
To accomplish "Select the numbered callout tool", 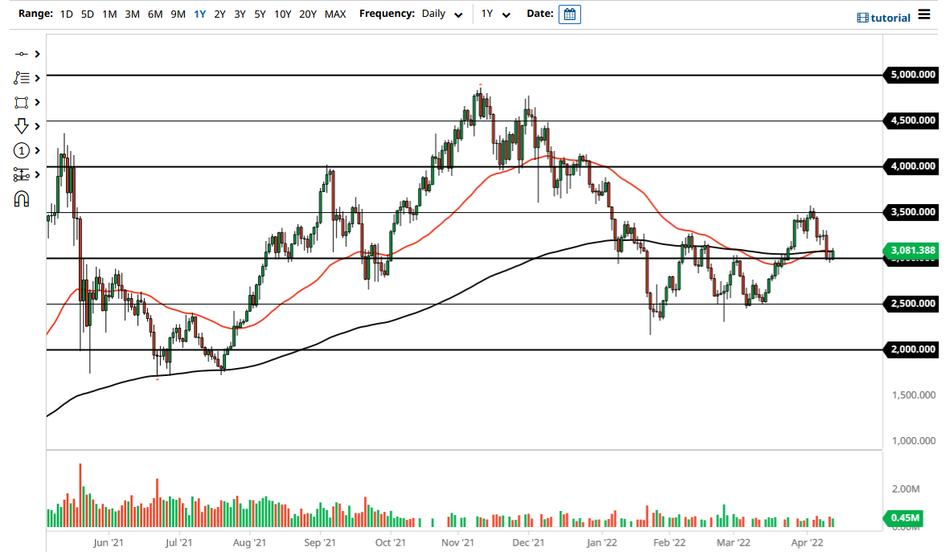I will pos(22,150).
